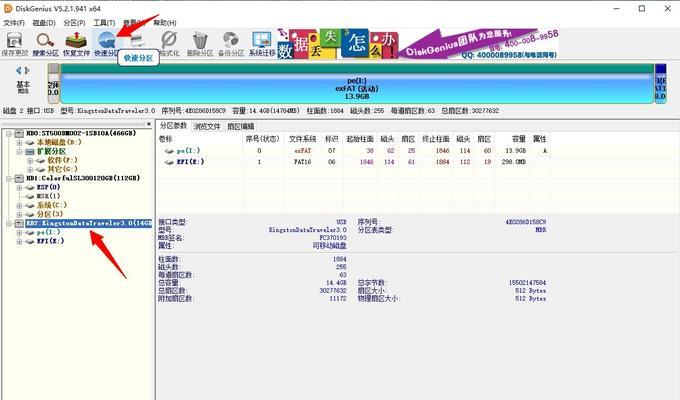680x400 pixels.
Task: Switch to Partition Parameters (分区参数) tab
Action: coord(173,126)
